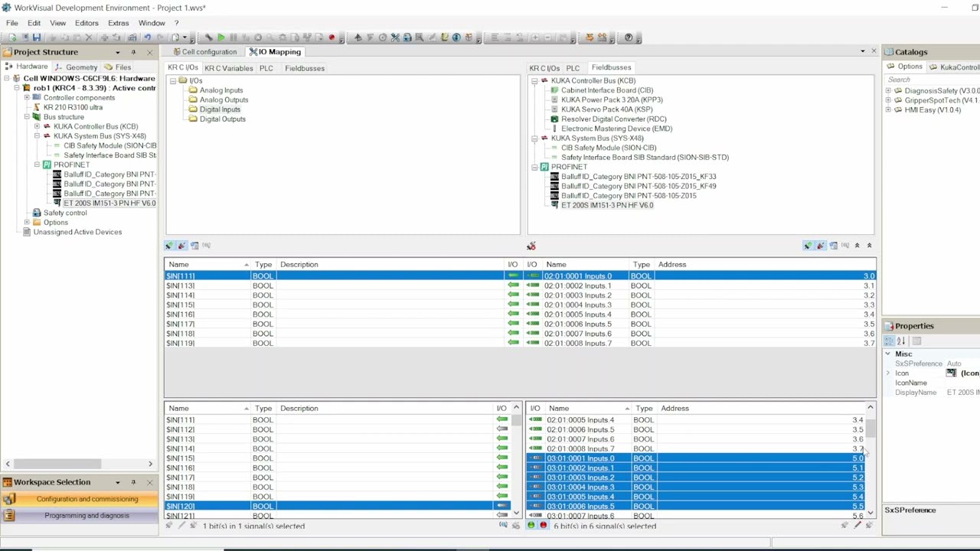Select KR C Variables tab on left
This screenshot has width=980, height=551.
tap(228, 68)
